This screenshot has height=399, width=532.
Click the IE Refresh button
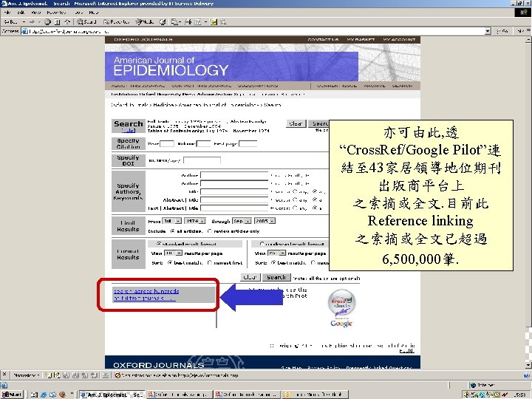pos(58,21)
